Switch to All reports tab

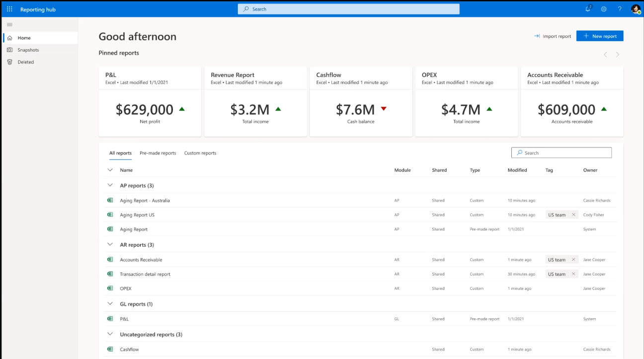coord(120,153)
